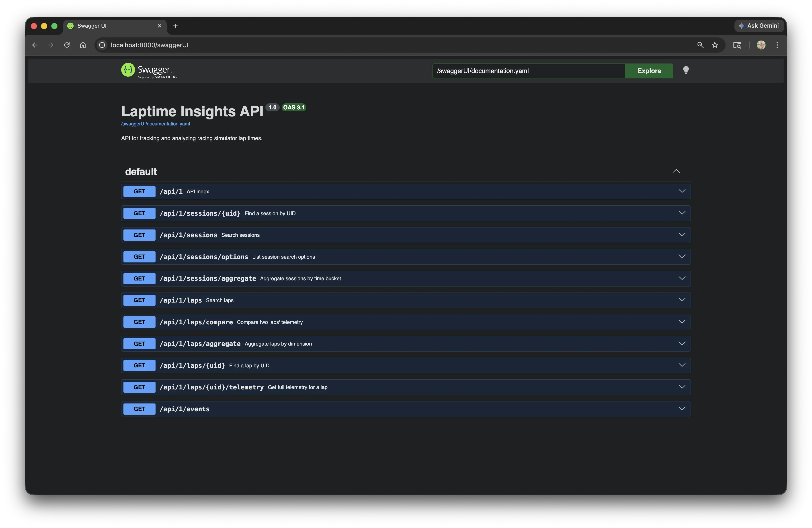Image resolution: width=812 pixels, height=528 pixels.
Task: Expand the Search laps row chevron
Action: (682, 300)
